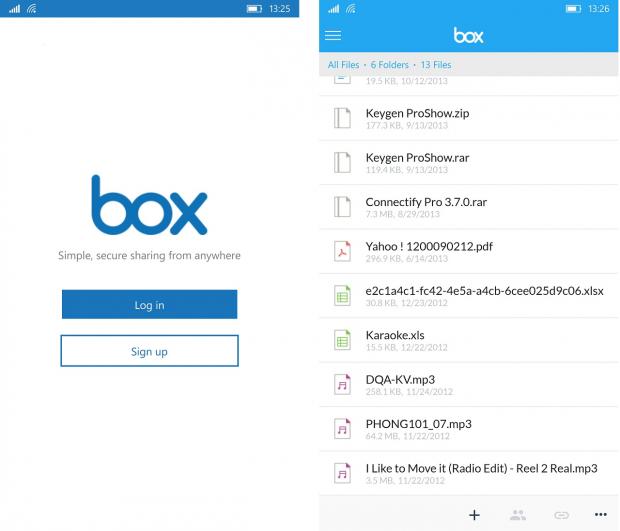
Task: Tap the share link icon
Action: 561,515
